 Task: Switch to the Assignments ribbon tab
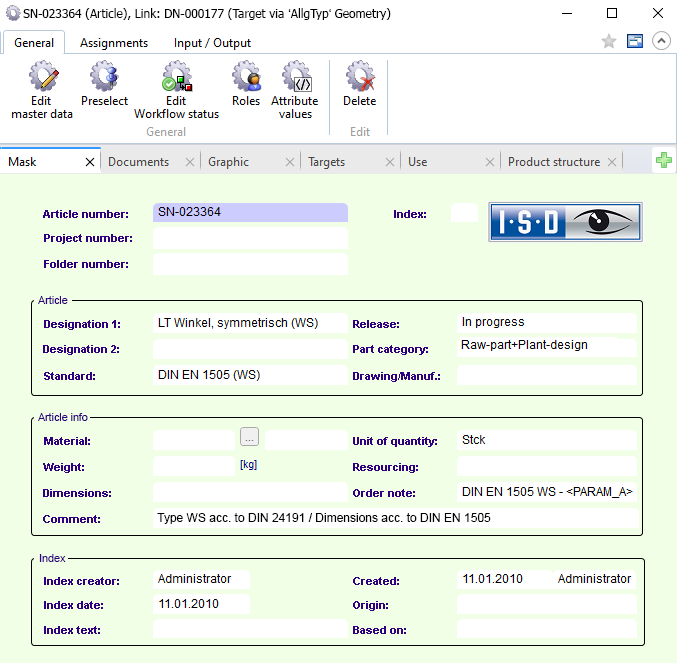tap(114, 43)
